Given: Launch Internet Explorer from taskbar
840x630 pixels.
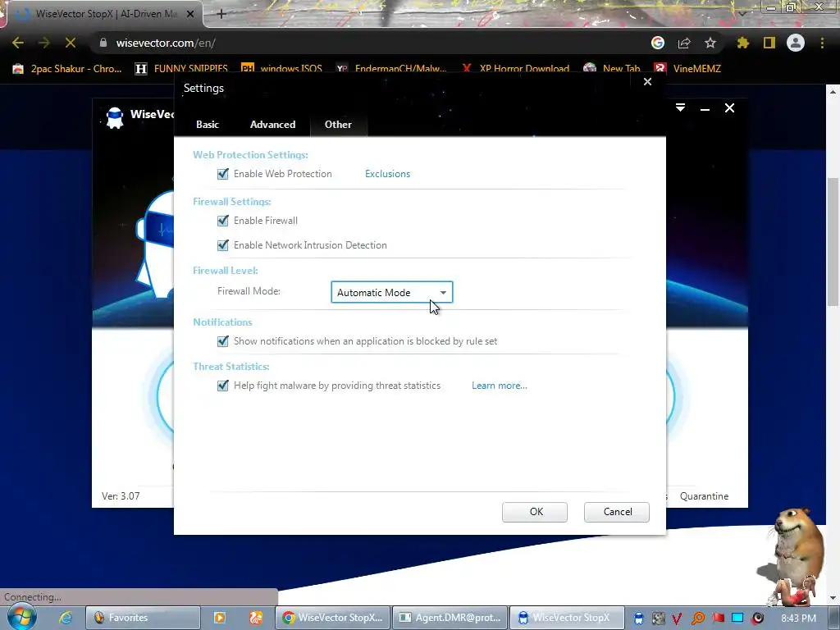Looking at the screenshot, I should (66, 618).
